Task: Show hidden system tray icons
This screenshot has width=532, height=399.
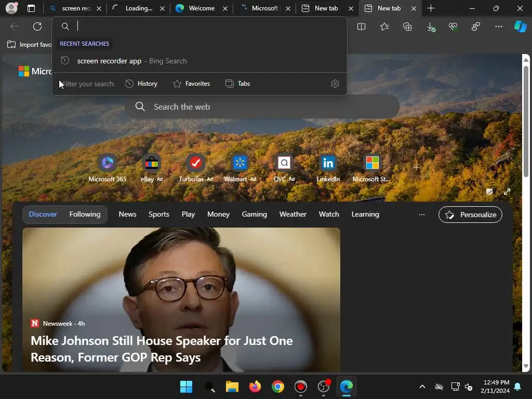Action: pyautogui.click(x=422, y=387)
